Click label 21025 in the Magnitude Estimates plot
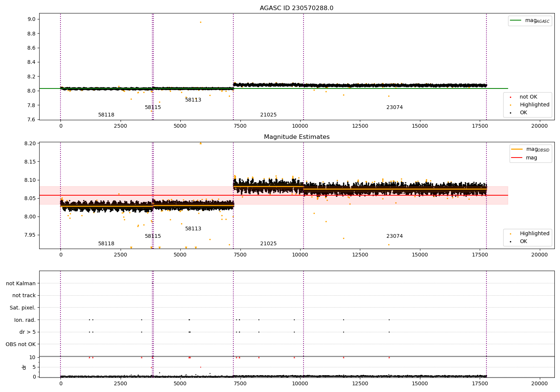 [268, 244]
